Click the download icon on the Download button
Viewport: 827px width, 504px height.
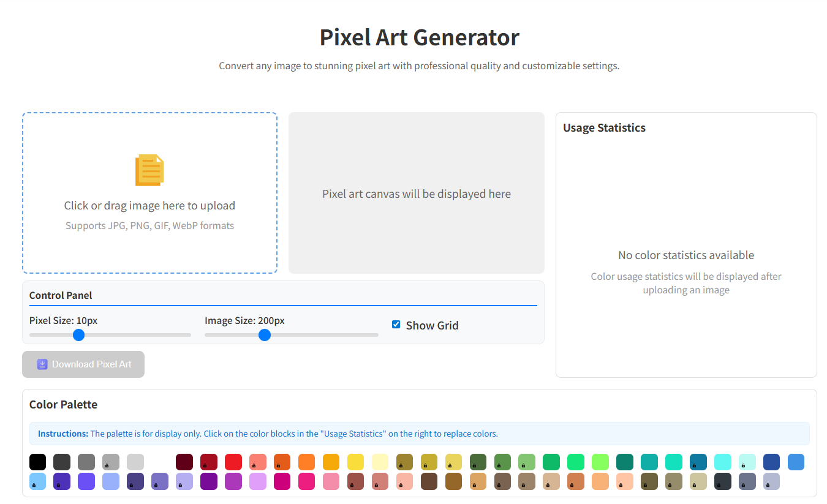coord(42,364)
